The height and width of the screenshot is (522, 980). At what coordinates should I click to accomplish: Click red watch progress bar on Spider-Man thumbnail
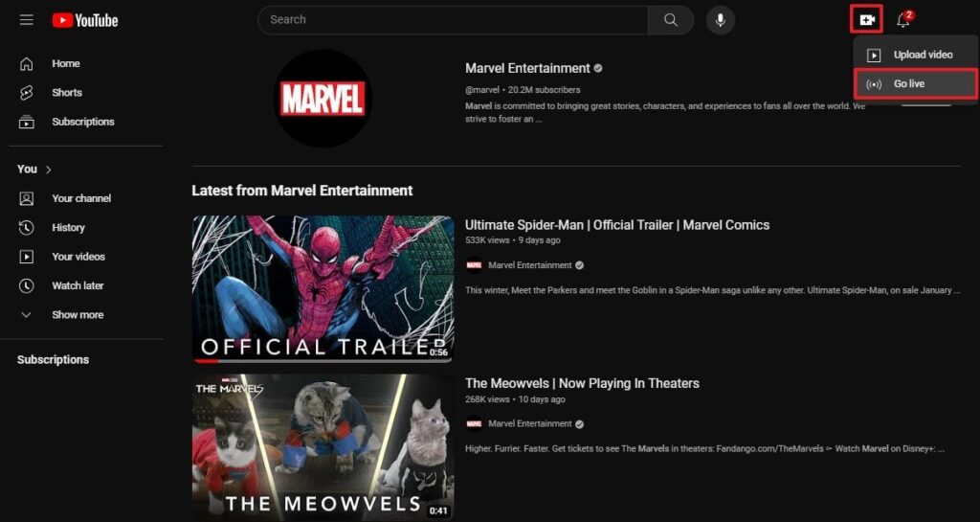[206, 361]
